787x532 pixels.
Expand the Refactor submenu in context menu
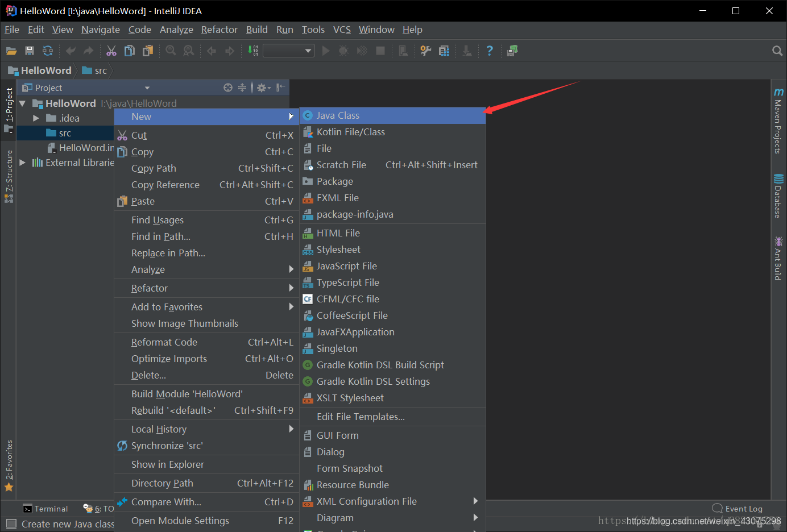[207, 288]
